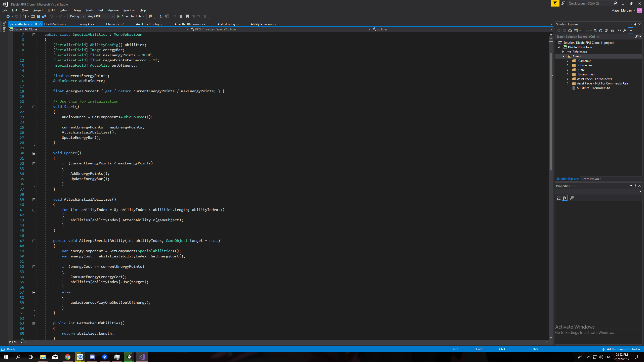Toggle Alphabetical sort in Properties panel
644x362 pixels.
point(565,198)
